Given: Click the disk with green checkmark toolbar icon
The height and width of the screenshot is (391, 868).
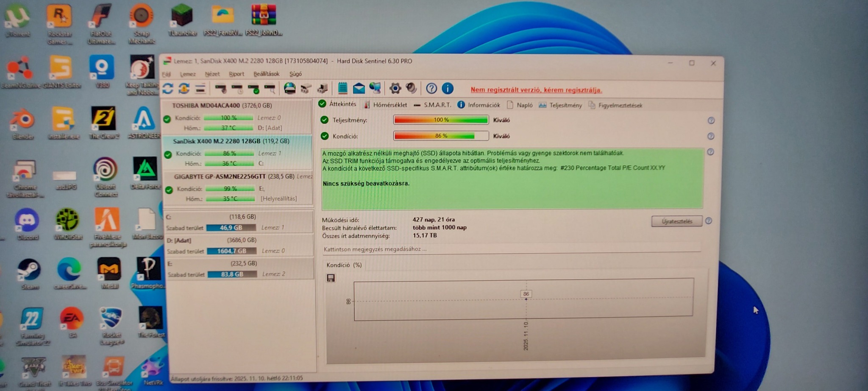Looking at the screenshot, I should point(253,88).
